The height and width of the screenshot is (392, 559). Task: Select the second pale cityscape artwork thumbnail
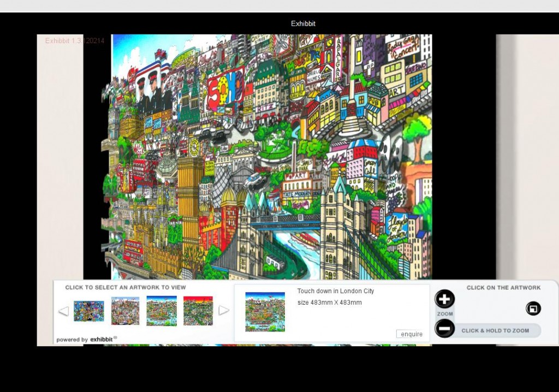point(125,311)
